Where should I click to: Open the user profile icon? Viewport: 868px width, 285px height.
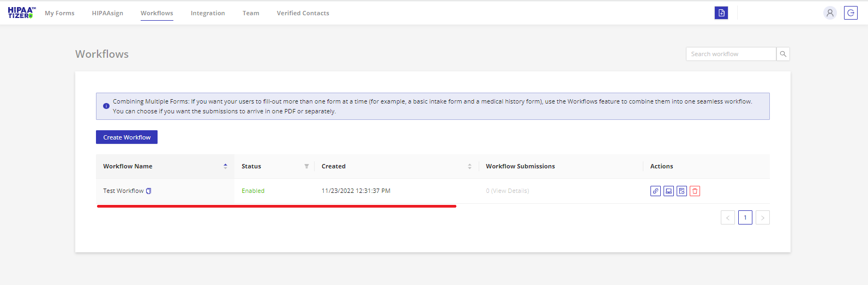coord(830,13)
